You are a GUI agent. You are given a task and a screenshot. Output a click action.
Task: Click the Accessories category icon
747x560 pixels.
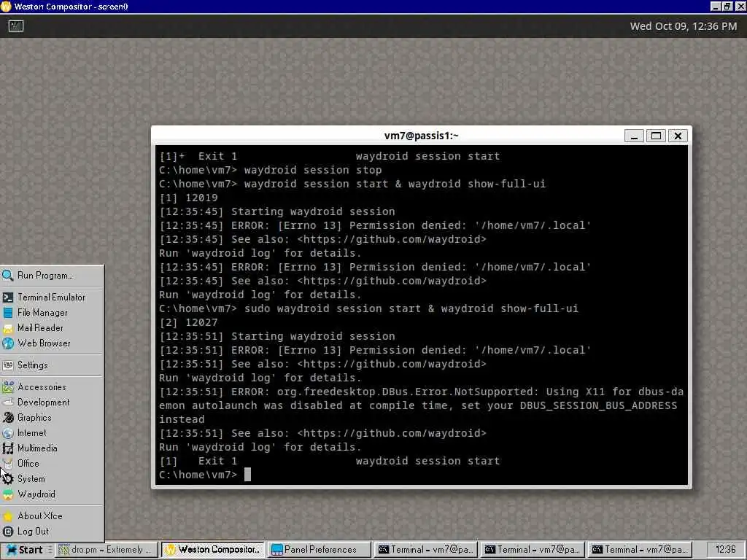(x=7, y=386)
